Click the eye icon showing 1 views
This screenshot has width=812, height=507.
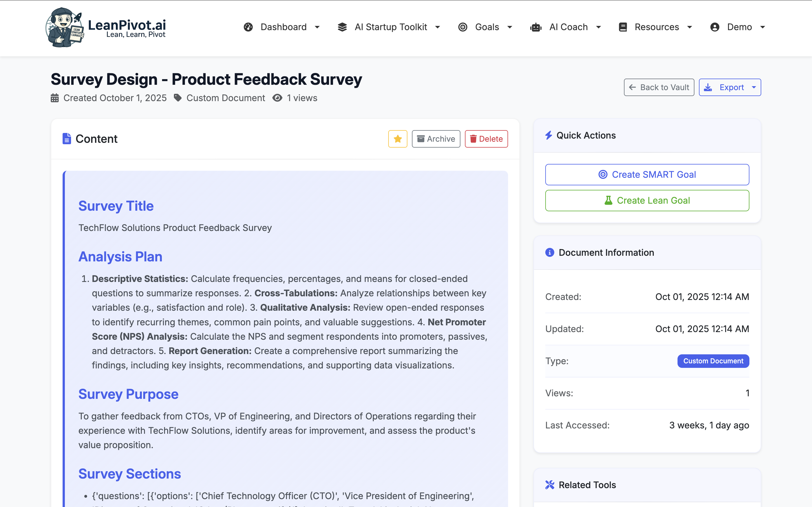tap(277, 98)
